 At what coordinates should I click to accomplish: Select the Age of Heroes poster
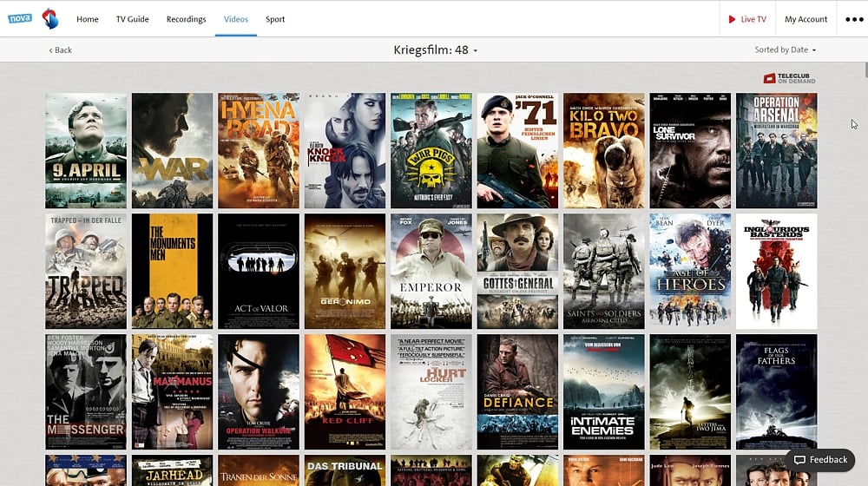click(x=690, y=272)
